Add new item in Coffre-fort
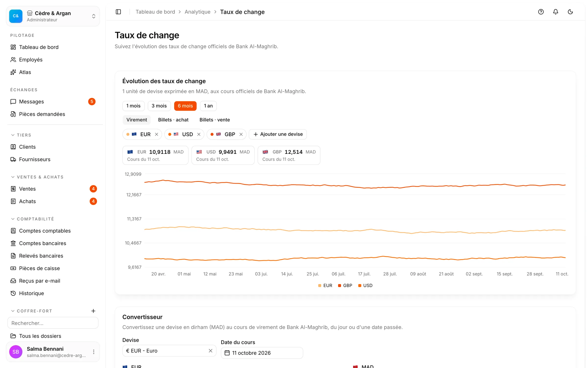Image resolution: width=588 pixels, height=368 pixels. pos(93,311)
